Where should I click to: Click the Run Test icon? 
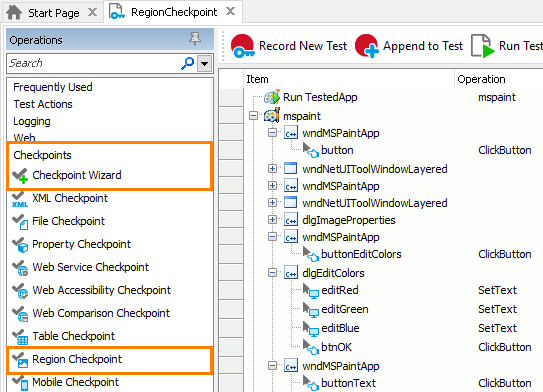[x=483, y=46]
